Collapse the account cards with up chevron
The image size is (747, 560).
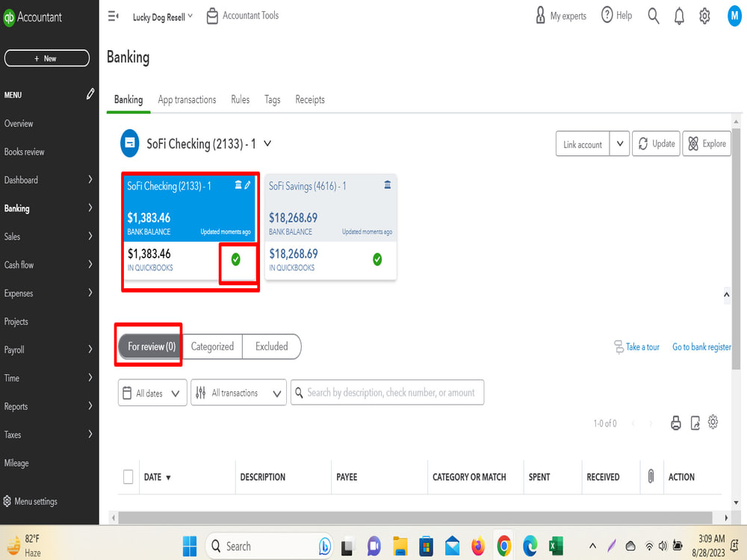point(727,294)
